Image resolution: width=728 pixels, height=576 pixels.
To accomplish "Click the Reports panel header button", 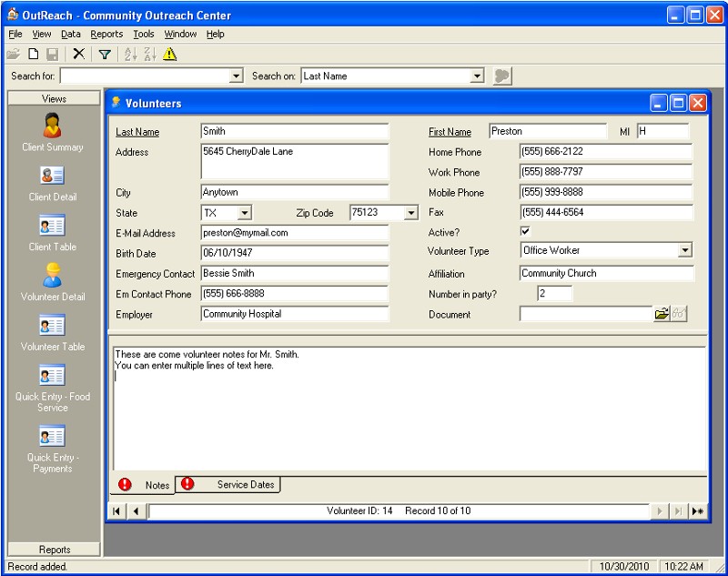I will [55, 550].
